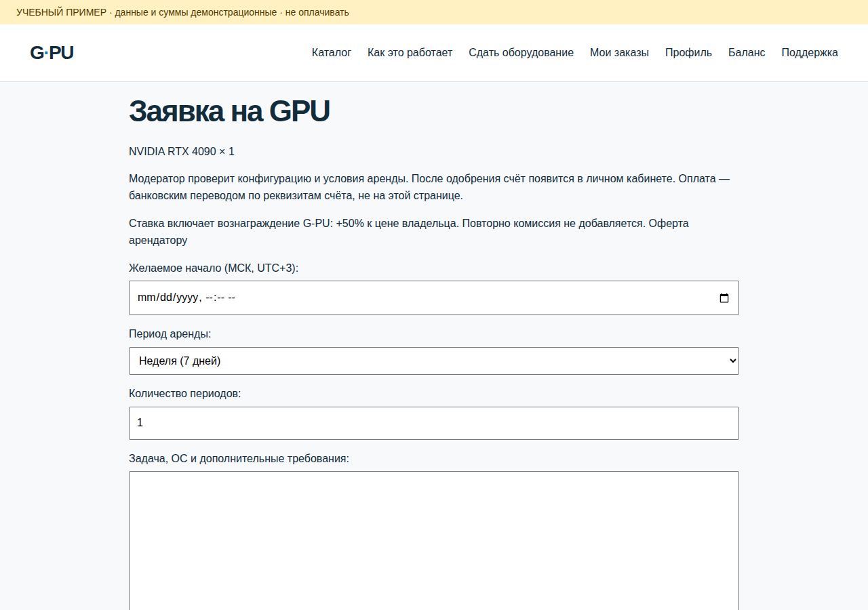Click the Период аренды label
Image resolution: width=868 pixels, height=610 pixels.
pos(170,334)
